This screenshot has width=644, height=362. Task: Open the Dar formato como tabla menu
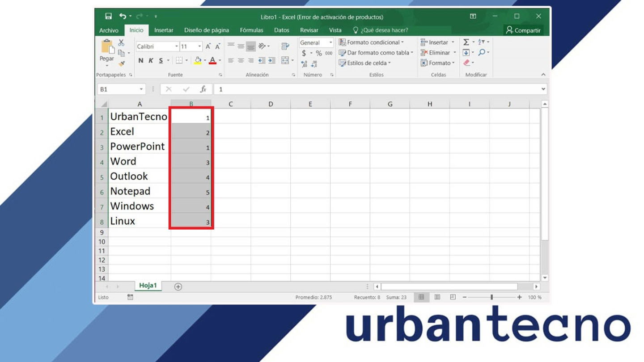376,52
